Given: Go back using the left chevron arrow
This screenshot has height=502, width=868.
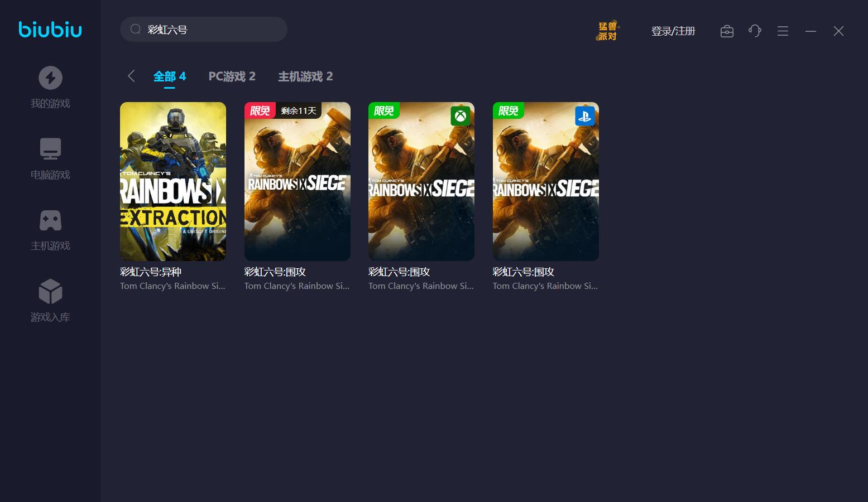Looking at the screenshot, I should (131, 76).
